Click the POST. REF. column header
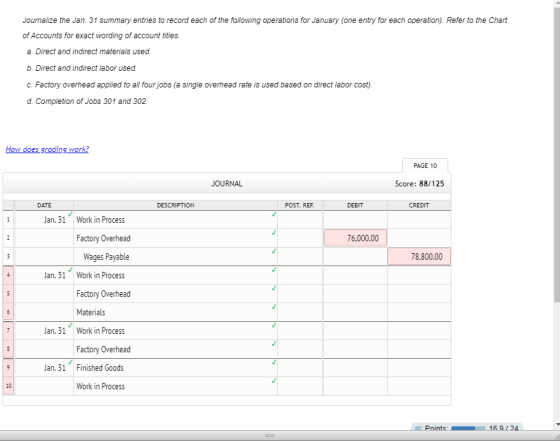Screen dimensions: 560x441 tap(299, 205)
